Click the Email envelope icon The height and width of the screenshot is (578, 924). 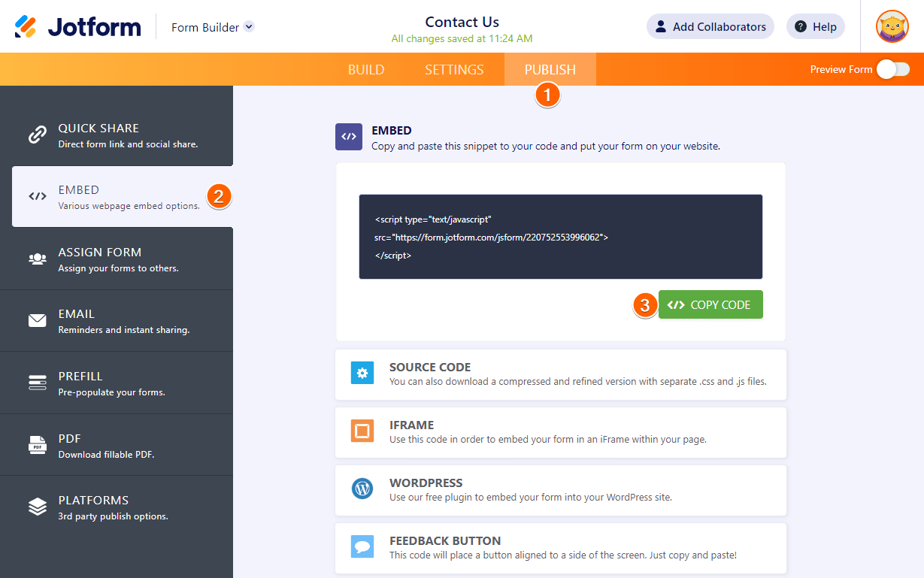point(38,321)
